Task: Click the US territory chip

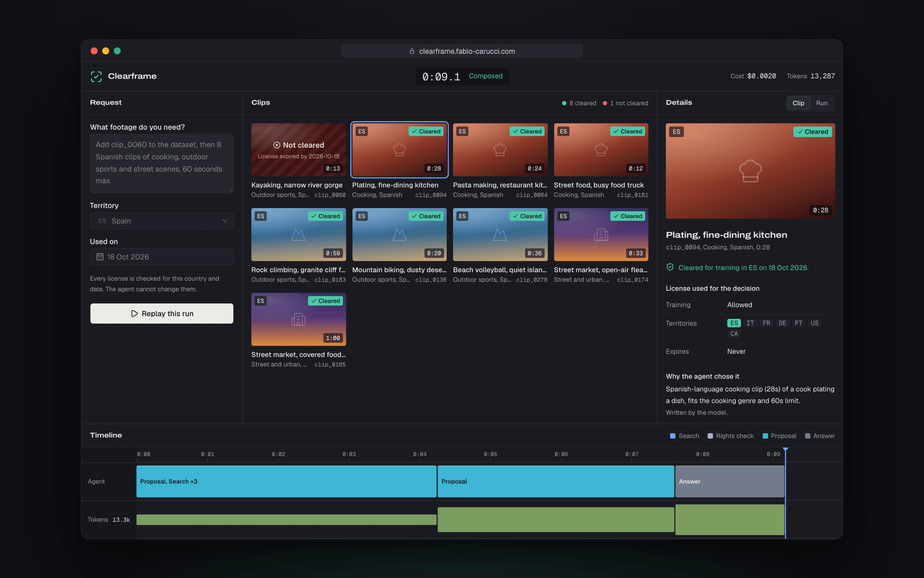Action: (814, 323)
